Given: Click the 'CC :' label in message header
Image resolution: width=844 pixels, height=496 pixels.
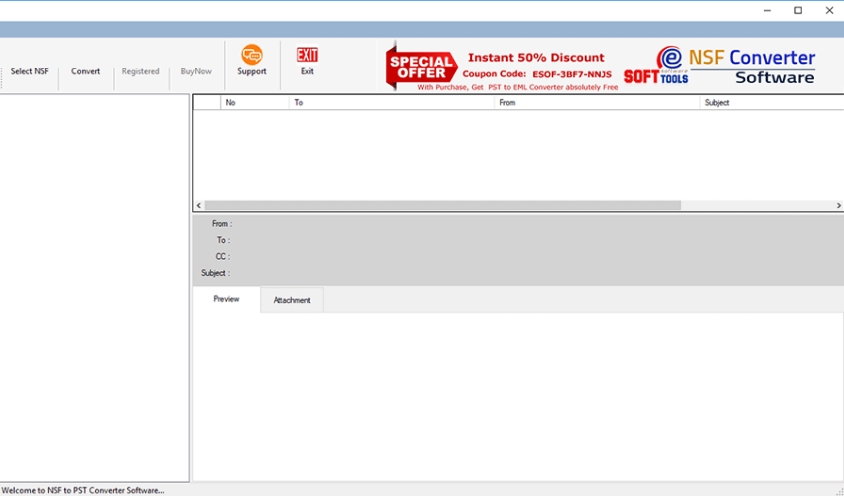Looking at the screenshot, I should [x=223, y=256].
